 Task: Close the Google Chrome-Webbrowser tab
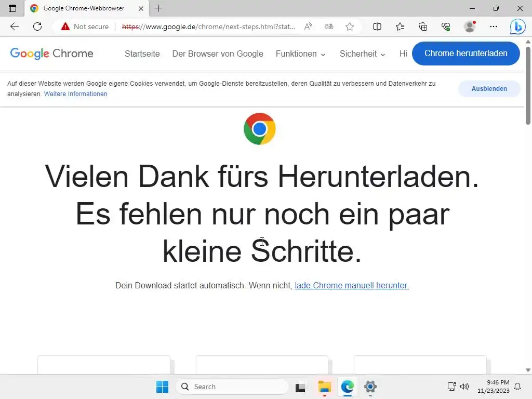(x=141, y=8)
